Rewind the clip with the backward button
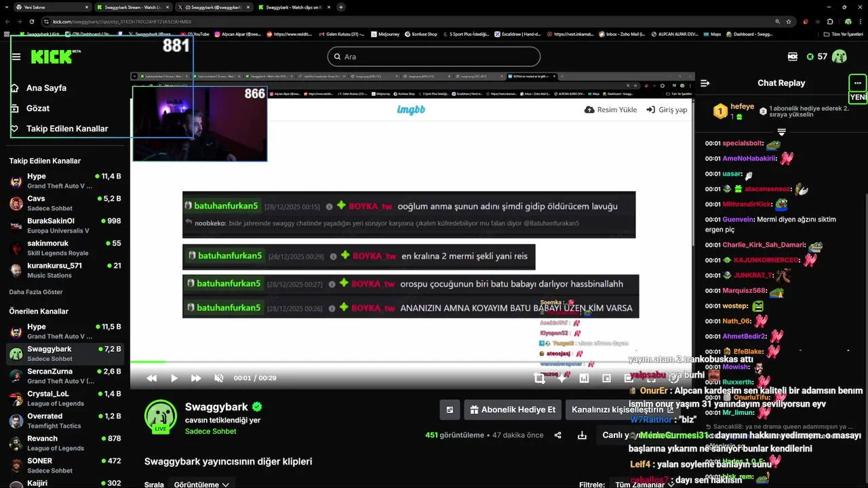 [152, 378]
